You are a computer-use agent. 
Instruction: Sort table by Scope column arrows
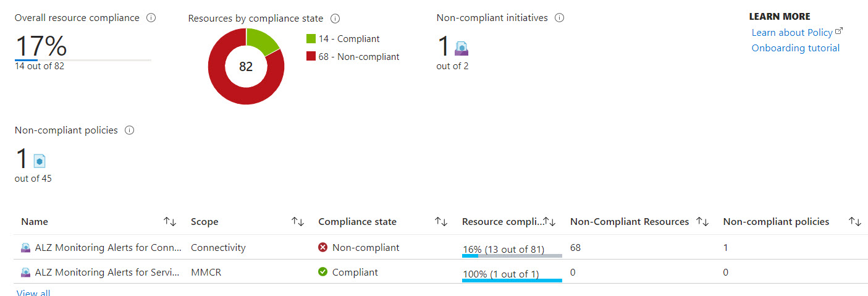point(298,221)
